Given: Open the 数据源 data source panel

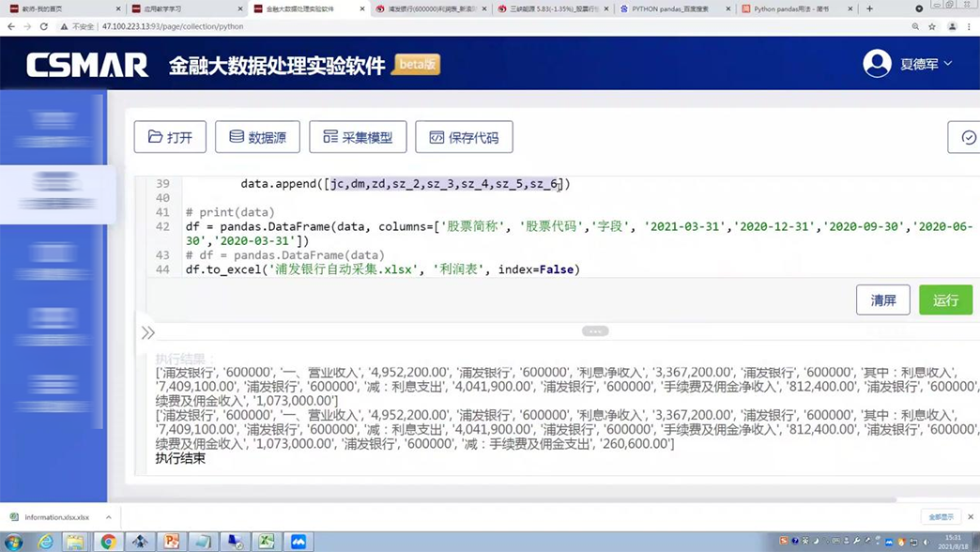Looking at the screenshot, I should 257,137.
